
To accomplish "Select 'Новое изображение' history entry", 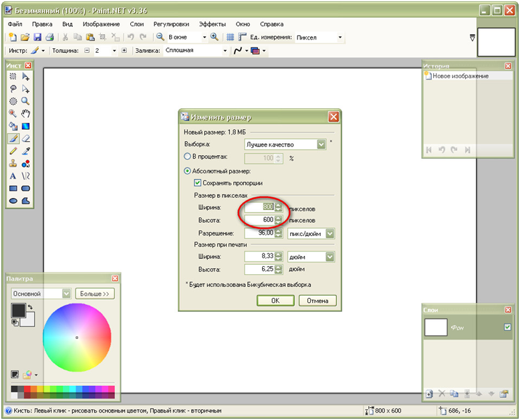I will [469, 76].
